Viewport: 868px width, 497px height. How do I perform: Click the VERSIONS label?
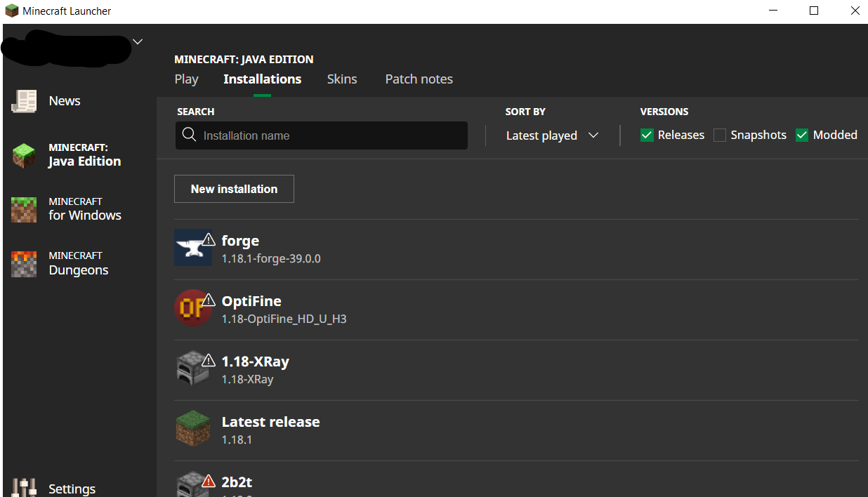pyautogui.click(x=664, y=112)
